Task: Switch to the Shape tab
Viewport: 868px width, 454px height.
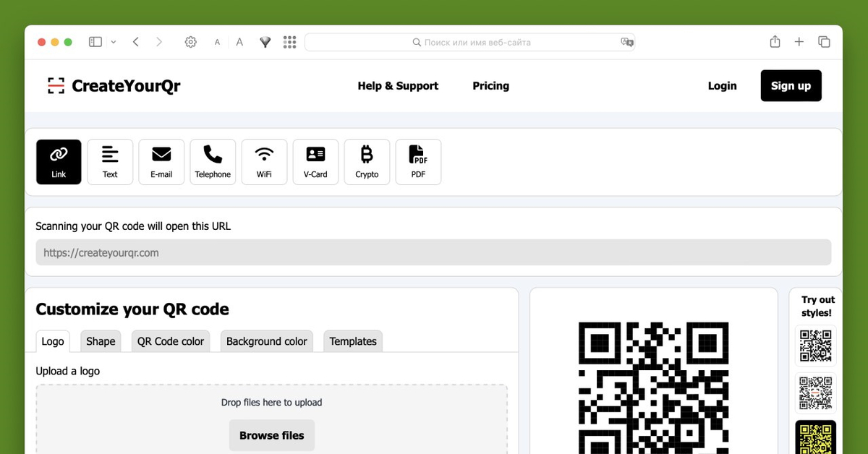Action: coord(101,341)
